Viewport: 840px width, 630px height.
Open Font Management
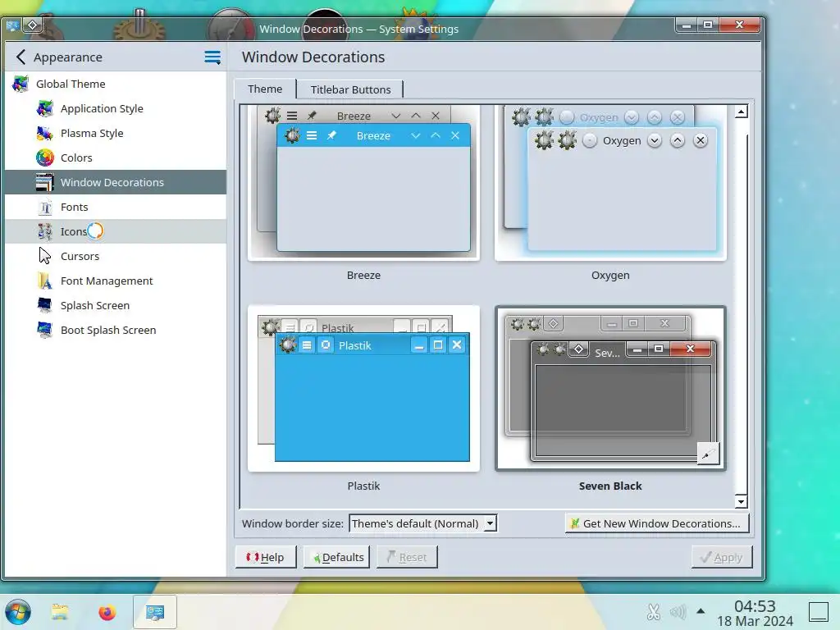click(x=116, y=281)
